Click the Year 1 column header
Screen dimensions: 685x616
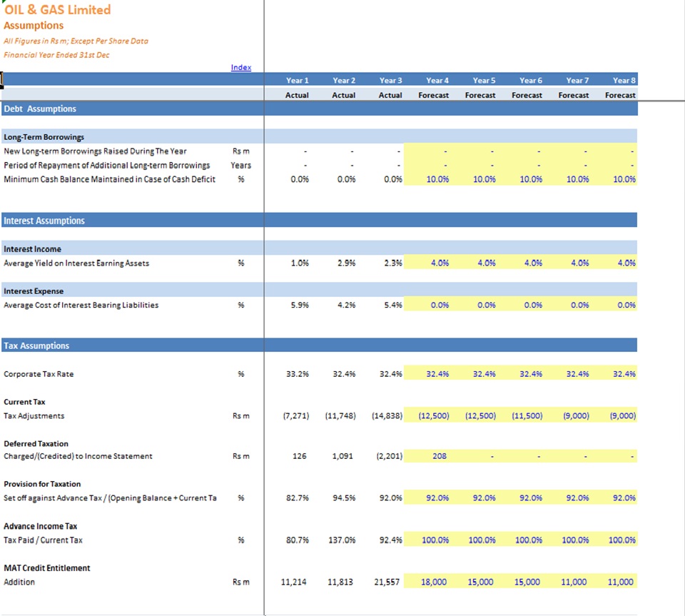297,81
